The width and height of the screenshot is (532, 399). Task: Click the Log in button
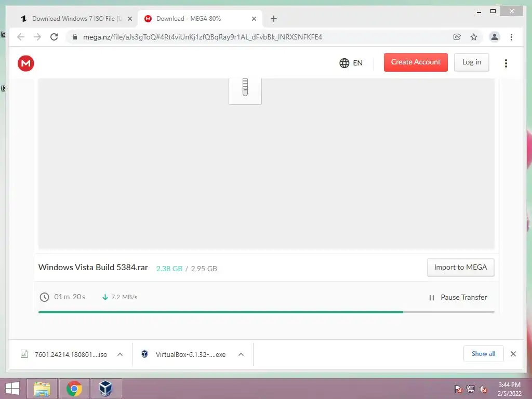point(472,62)
